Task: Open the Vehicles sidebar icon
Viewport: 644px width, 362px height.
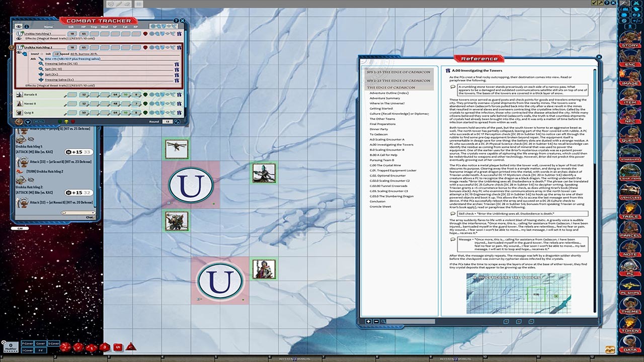Action: (630, 198)
